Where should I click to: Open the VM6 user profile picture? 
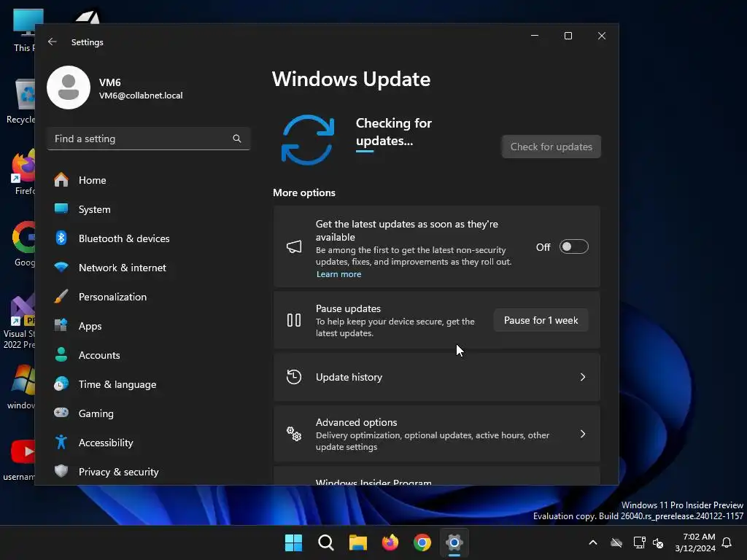click(69, 87)
